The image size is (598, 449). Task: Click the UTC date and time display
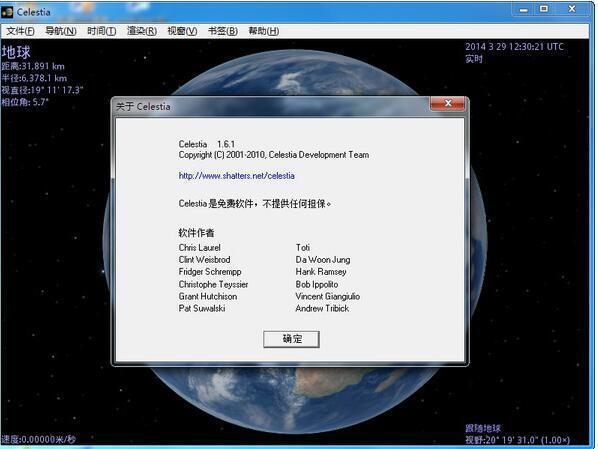pyautogui.click(x=514, y=47)
